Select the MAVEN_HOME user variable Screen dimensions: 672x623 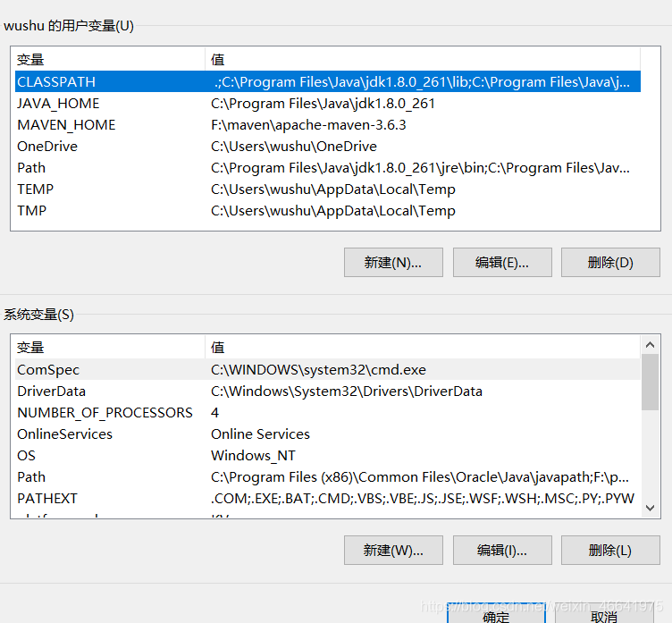328,125
